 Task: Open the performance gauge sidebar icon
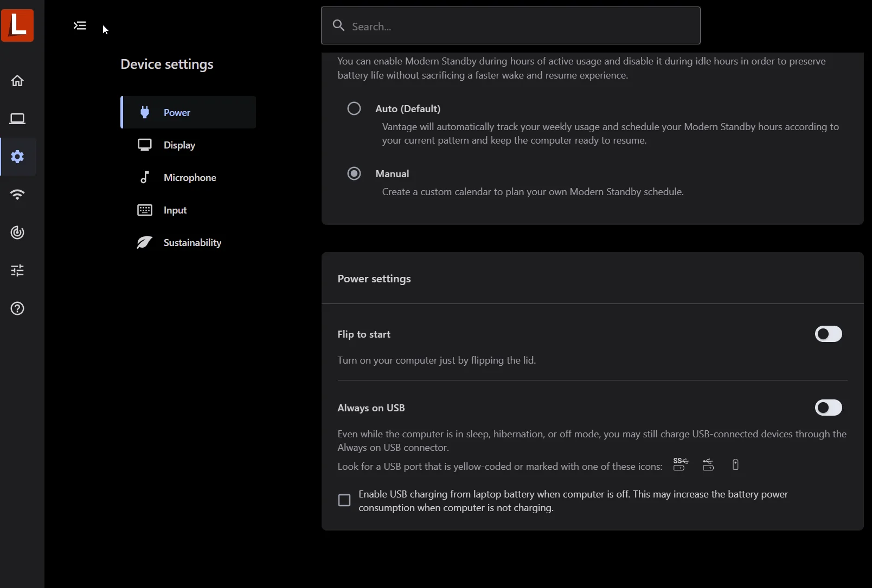(17, 232)
